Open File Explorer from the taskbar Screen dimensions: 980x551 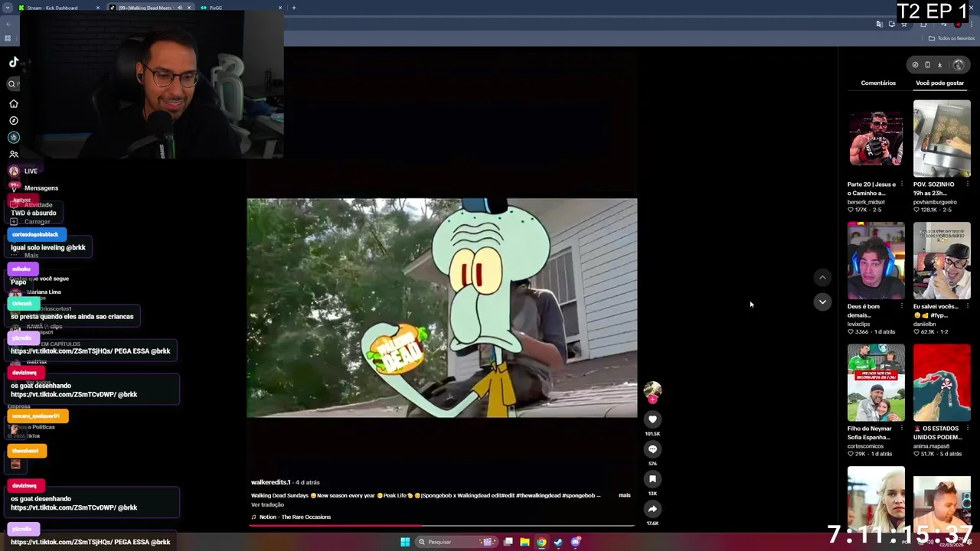coord(524,542)
